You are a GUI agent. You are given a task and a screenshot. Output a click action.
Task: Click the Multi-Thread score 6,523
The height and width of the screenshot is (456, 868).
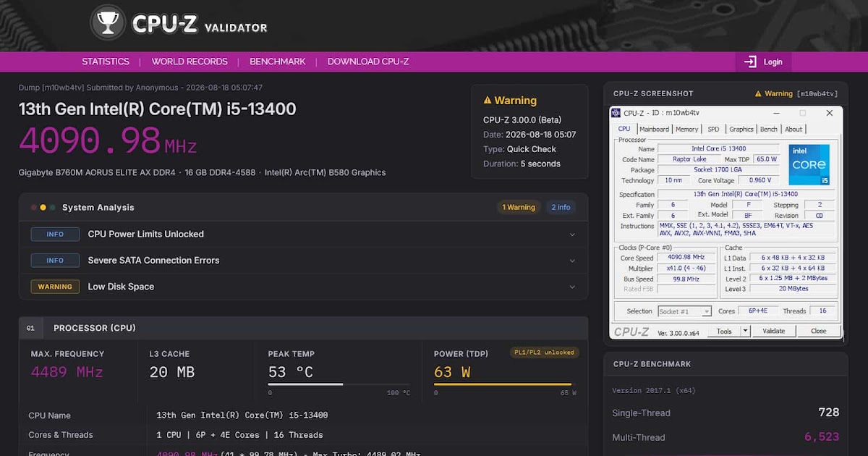822,437
